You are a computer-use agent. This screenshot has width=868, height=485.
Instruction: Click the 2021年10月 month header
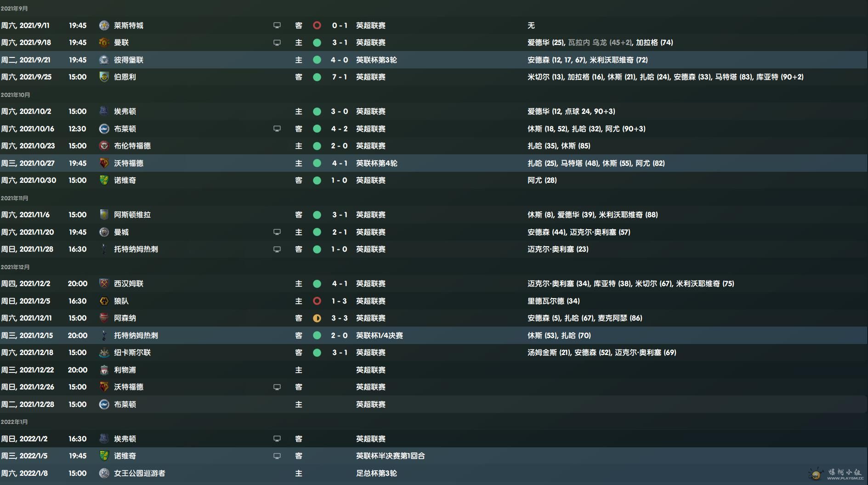(15, 95)
